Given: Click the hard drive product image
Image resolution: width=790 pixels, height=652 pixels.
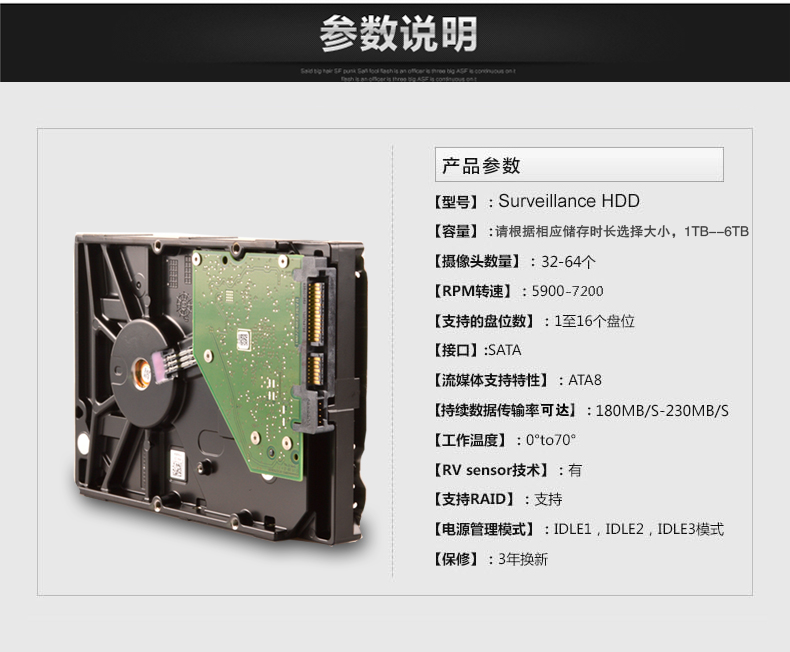Looking at the screenshot, I should (x=219, y=388).
